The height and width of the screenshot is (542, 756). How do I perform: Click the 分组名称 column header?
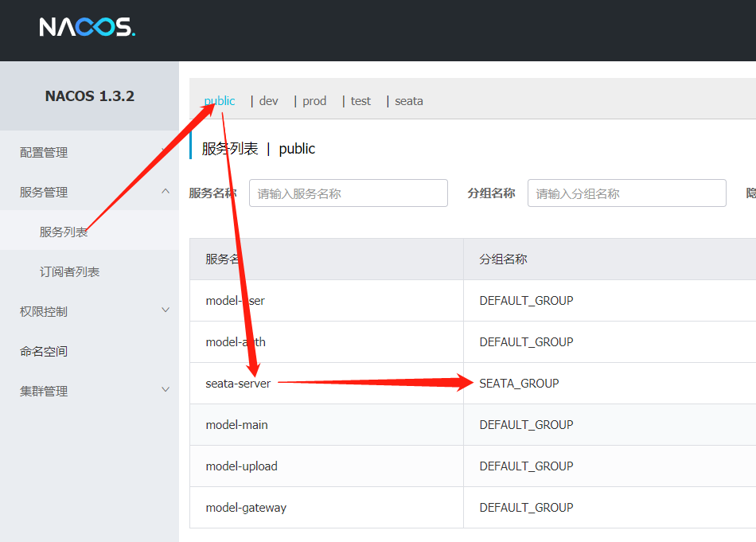click(x=504, y=259)
